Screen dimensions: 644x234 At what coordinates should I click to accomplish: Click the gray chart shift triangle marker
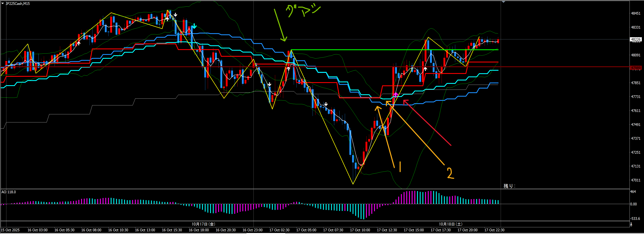[503, 2]
